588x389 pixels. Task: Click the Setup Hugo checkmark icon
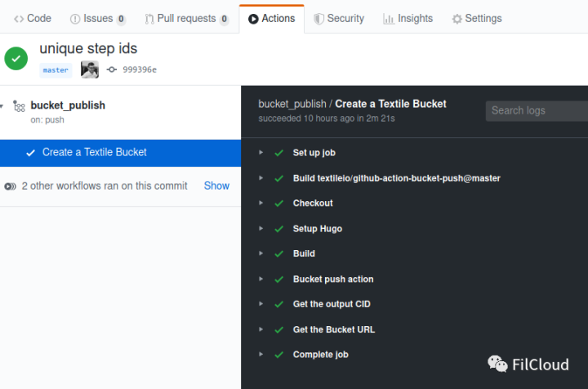tap(278, 229)
